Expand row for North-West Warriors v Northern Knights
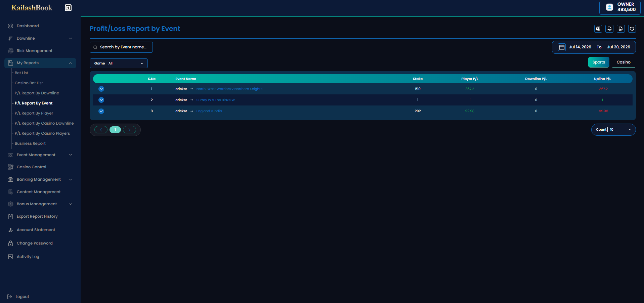 (101, 89)
